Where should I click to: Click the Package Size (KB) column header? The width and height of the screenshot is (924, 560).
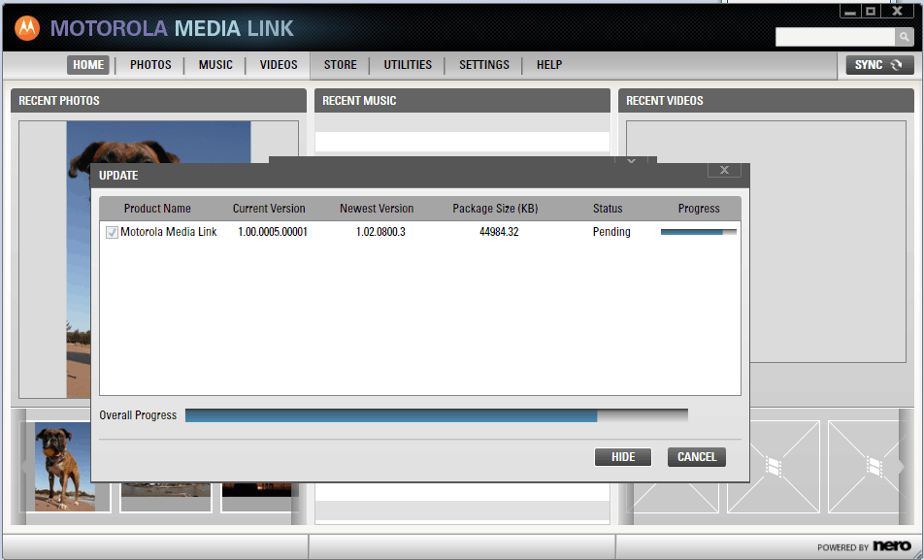pos(495,209)
